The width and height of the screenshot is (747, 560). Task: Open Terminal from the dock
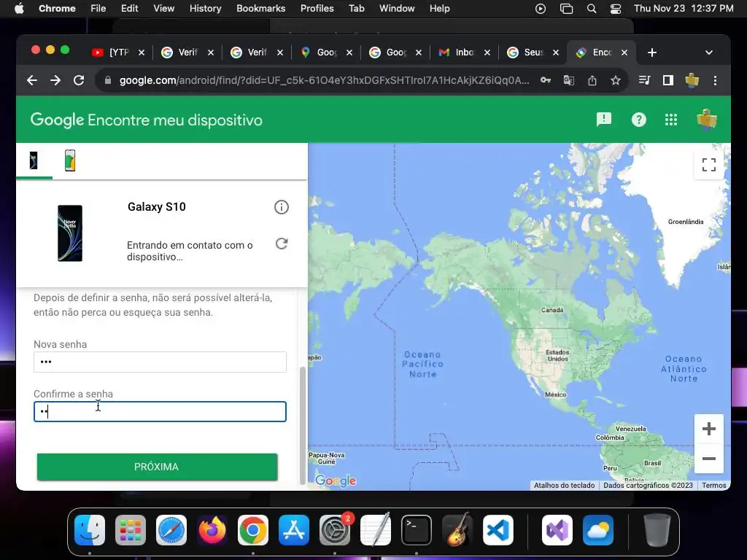pos(417,530)
